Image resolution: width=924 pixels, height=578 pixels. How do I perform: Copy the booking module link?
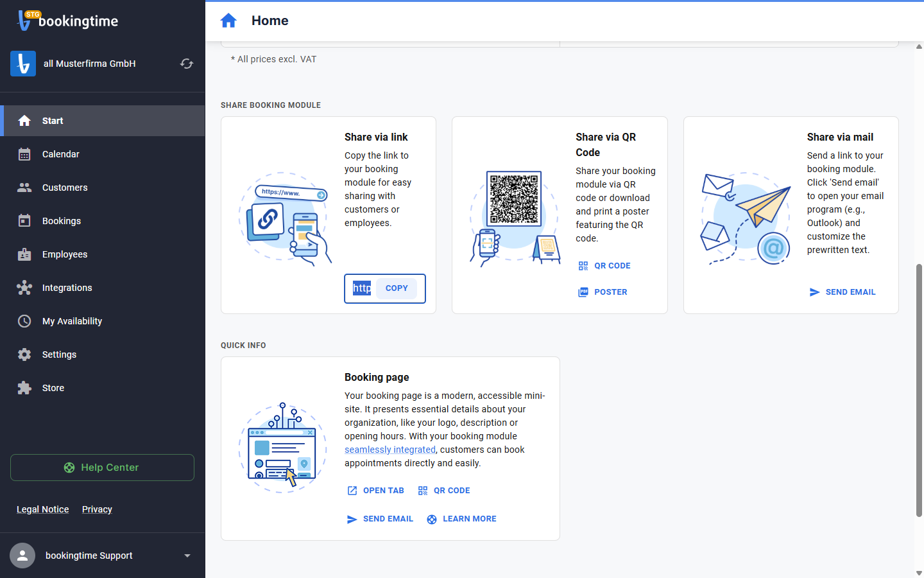(x=397, y=288)
